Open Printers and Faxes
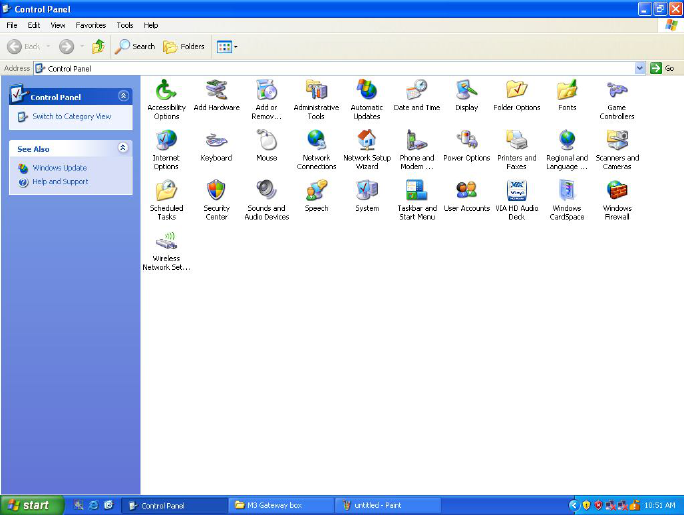This screenshot has height=515, width=684. coord(516,150)
